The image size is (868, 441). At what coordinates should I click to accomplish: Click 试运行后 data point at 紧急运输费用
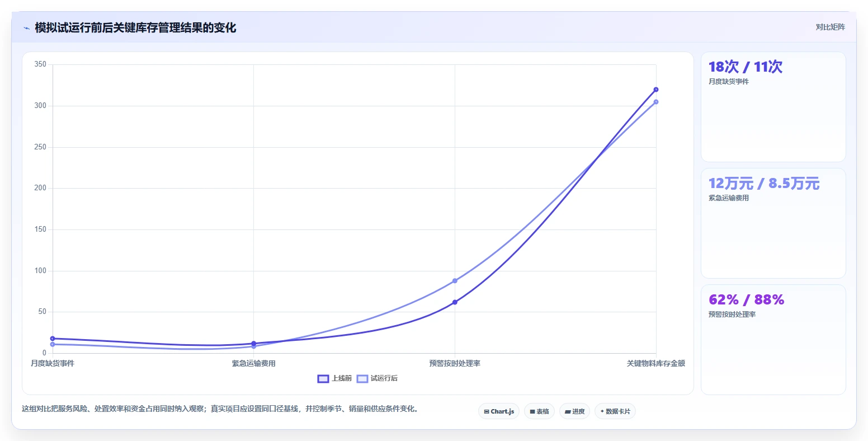click(253, 346)
